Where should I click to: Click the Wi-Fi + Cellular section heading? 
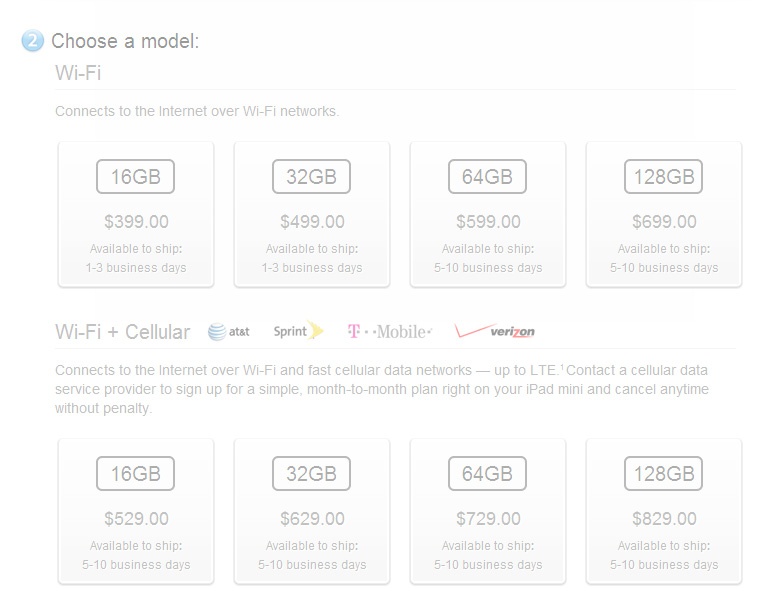(x=122, y=332)
